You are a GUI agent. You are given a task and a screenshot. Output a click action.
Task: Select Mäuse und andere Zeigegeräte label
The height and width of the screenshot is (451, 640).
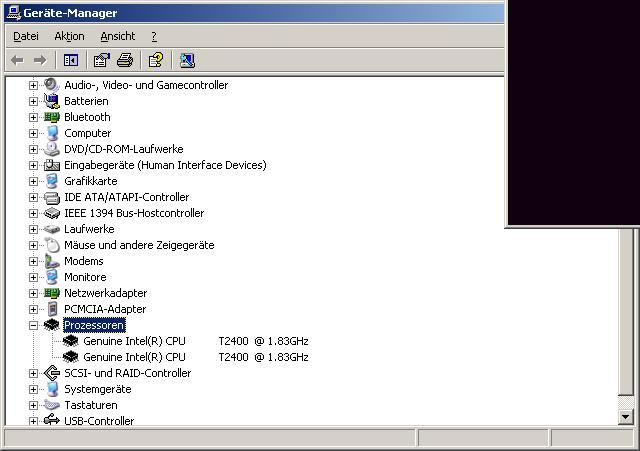(139, 245)
